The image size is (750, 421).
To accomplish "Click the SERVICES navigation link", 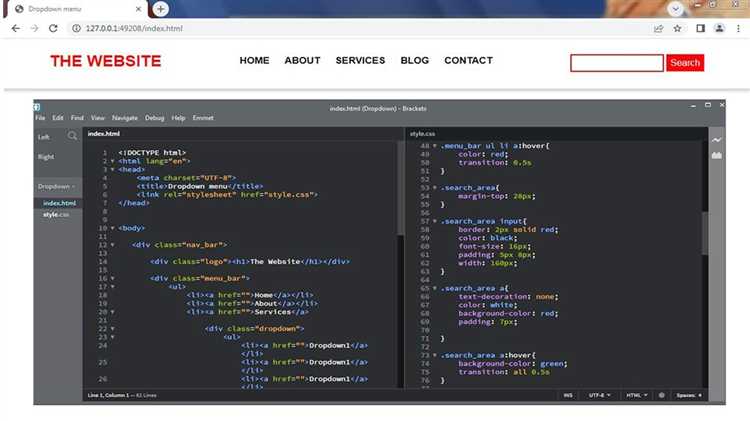I will point(360,61).
